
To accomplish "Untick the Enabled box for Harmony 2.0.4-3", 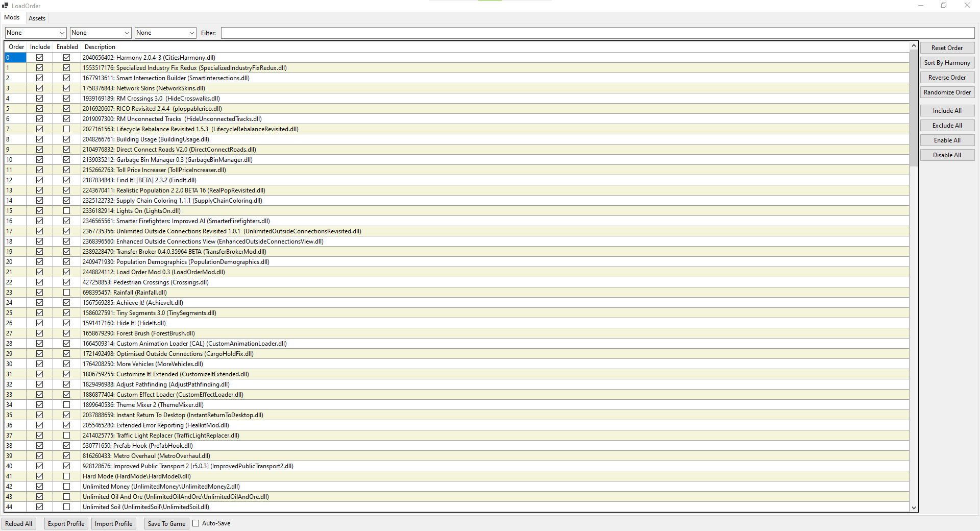I will (66, 58).
